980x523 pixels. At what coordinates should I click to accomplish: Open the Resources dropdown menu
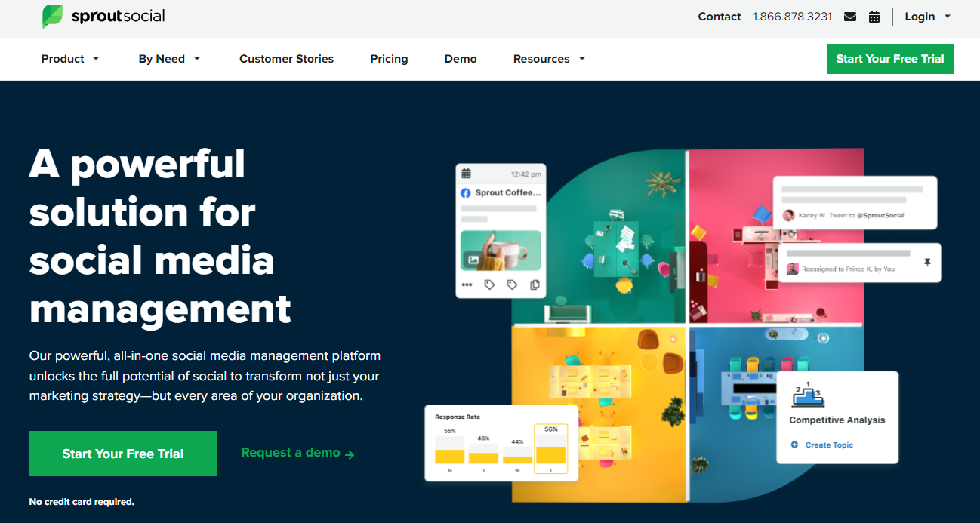pos(549,59)
